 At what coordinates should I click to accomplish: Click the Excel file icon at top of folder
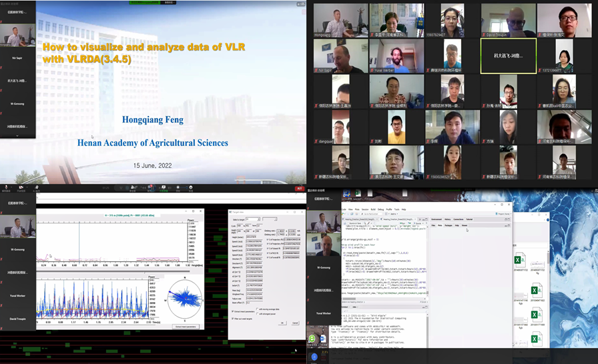click(521, 259)
